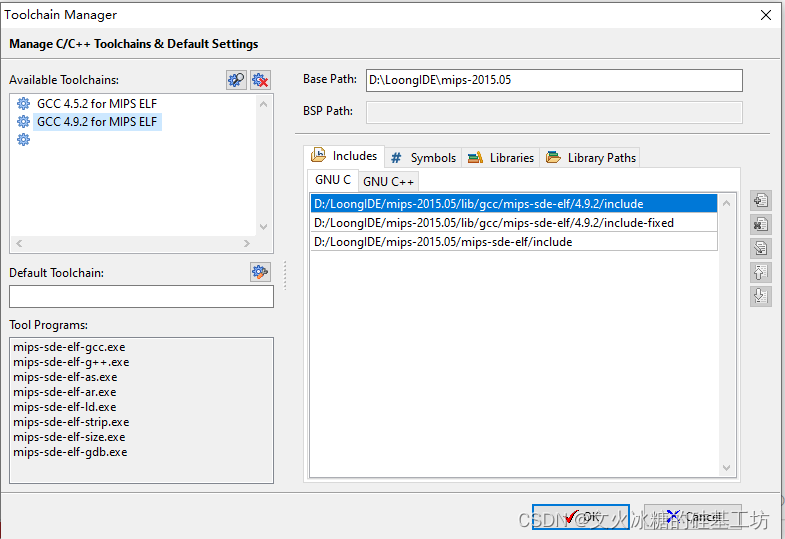Click mips-sde-elf-ar.exe in Tool Programs
The width and height of the screenshot is (785, 539).
click(65, 392)
